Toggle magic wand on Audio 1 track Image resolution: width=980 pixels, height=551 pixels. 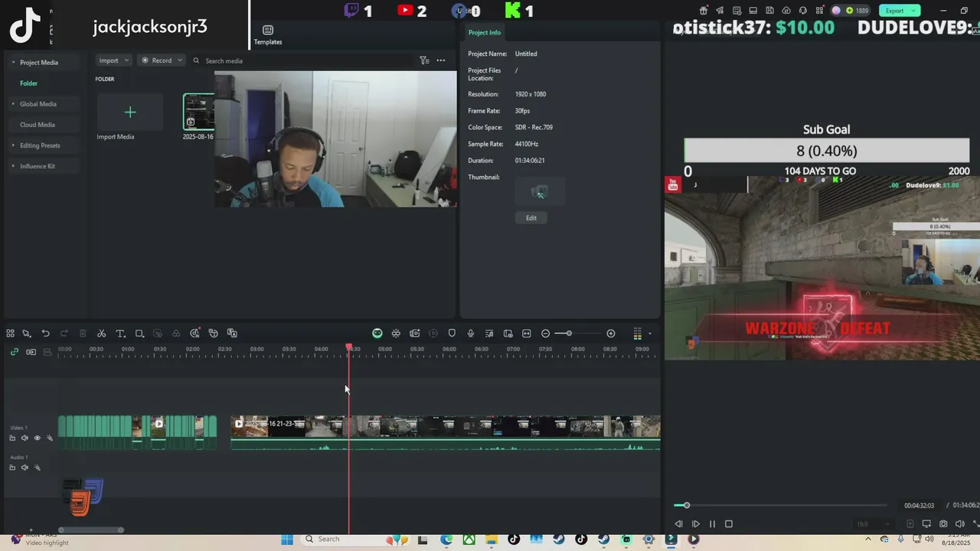(38, 468)
